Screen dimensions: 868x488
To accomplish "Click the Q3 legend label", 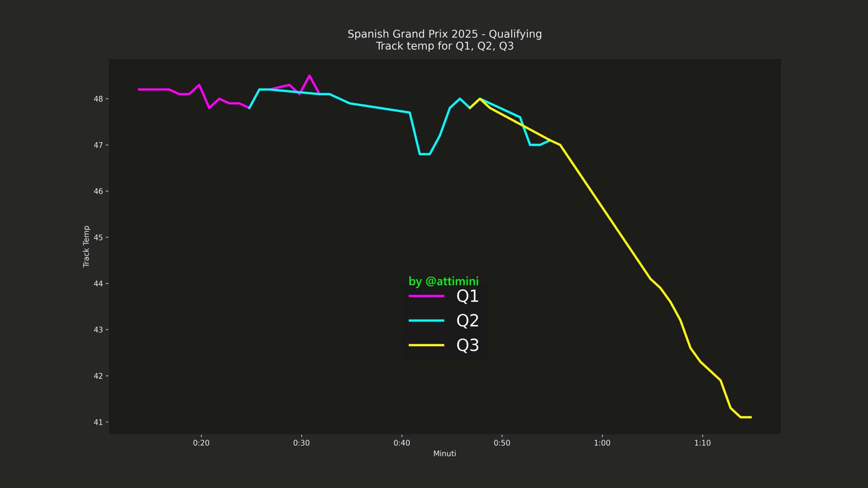I will coord(467,345).
